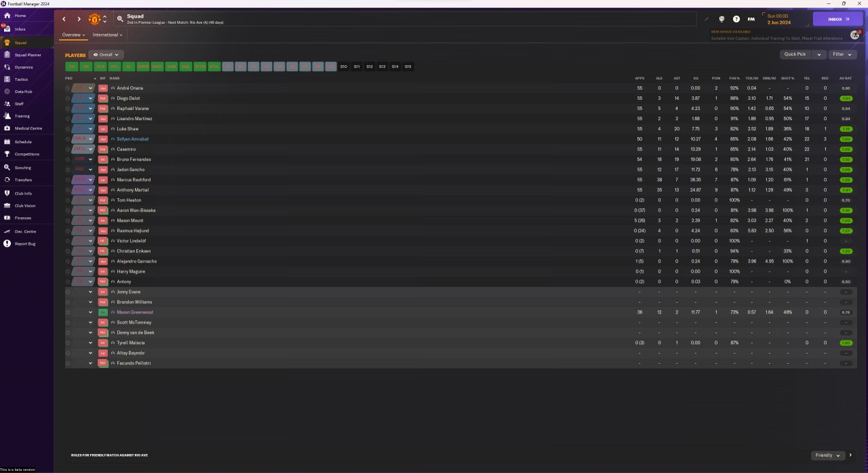Click the world globe icon in the header
This screenshot has height=473, width=868.
pyautogui.click(x=722, y=19)
